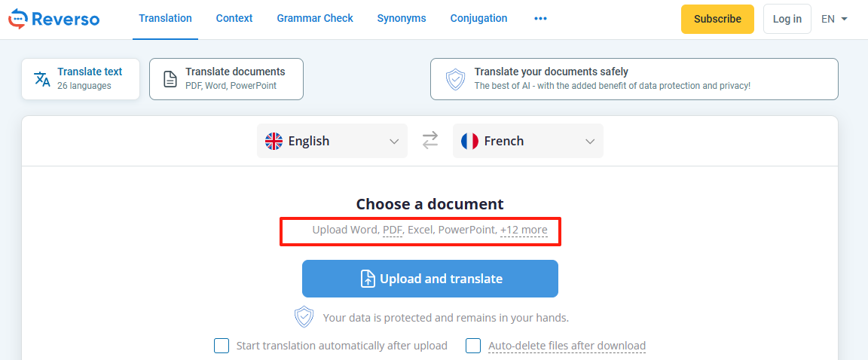Click the +12 more formats link
868x360 pixels.
(x=524, y=230)
